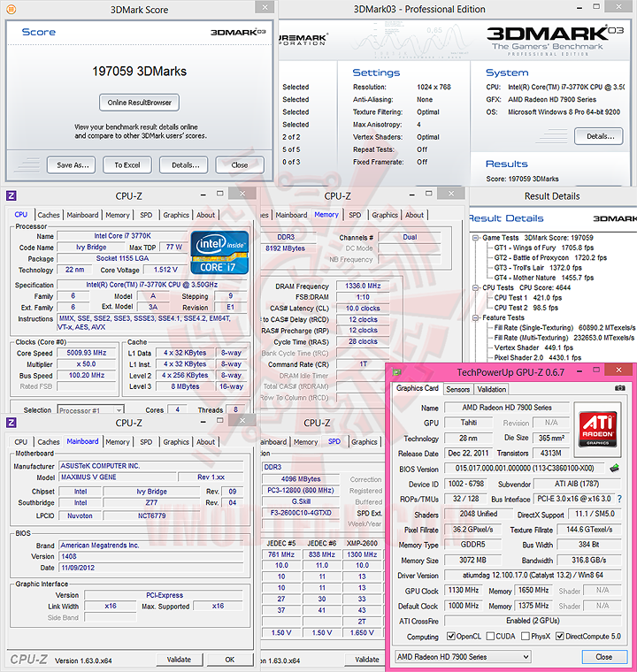637x672 pixels.
Task: Save the BIOS with the GPU-Z chip icon
Action: click(x=615, y=468)
